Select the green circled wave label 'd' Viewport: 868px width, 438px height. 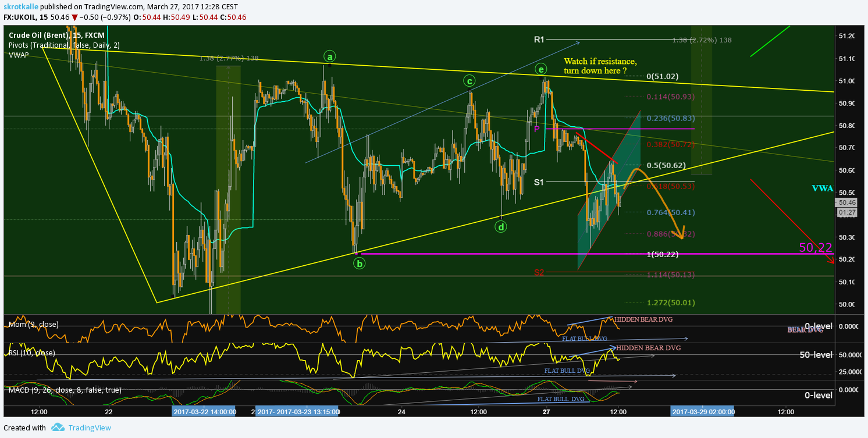pyautogui.click(x=501, y=226)
